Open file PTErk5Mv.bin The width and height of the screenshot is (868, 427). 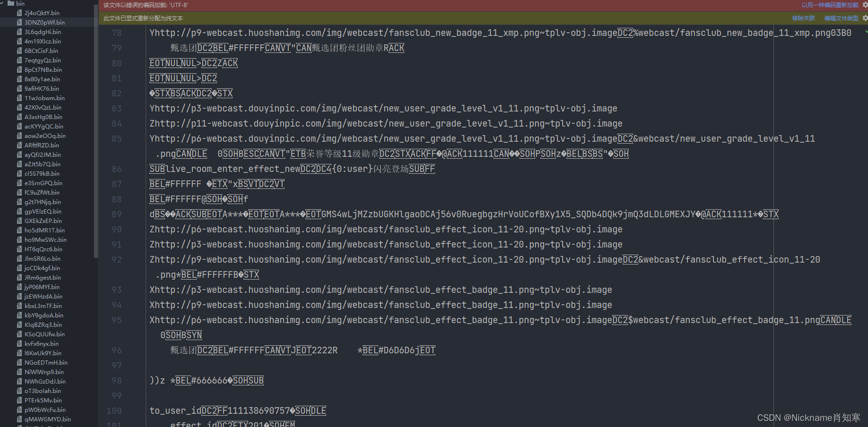(x=43, y=400)
